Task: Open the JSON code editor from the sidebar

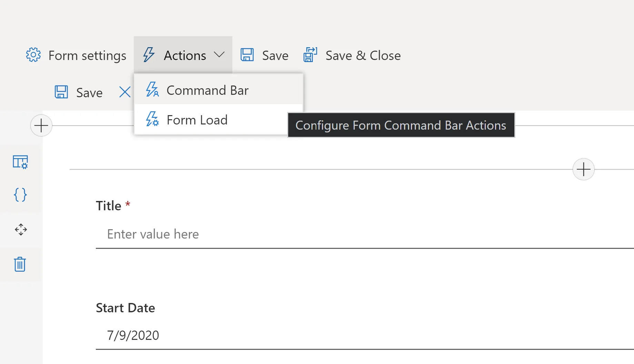Action: click(20, 195)
